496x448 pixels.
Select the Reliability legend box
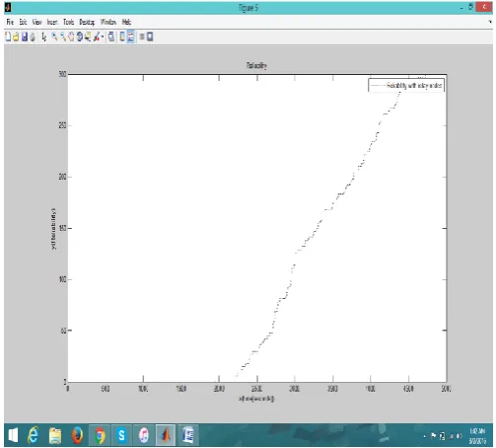click(x=406, y=86)
